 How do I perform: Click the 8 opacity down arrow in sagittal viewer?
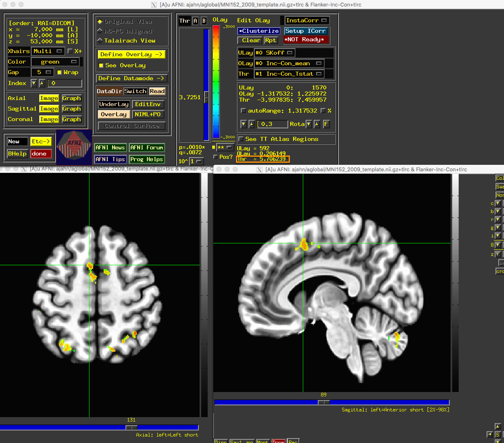coord(498,245)
